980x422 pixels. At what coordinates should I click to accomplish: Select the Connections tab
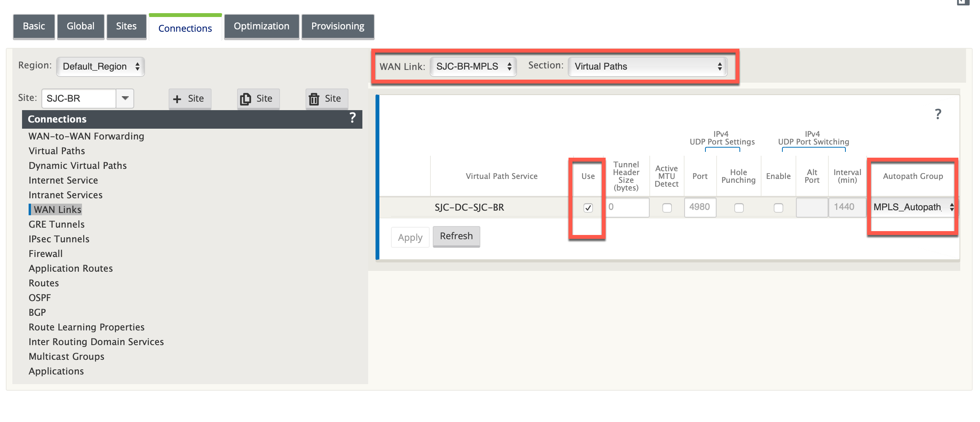click(185, 28)
